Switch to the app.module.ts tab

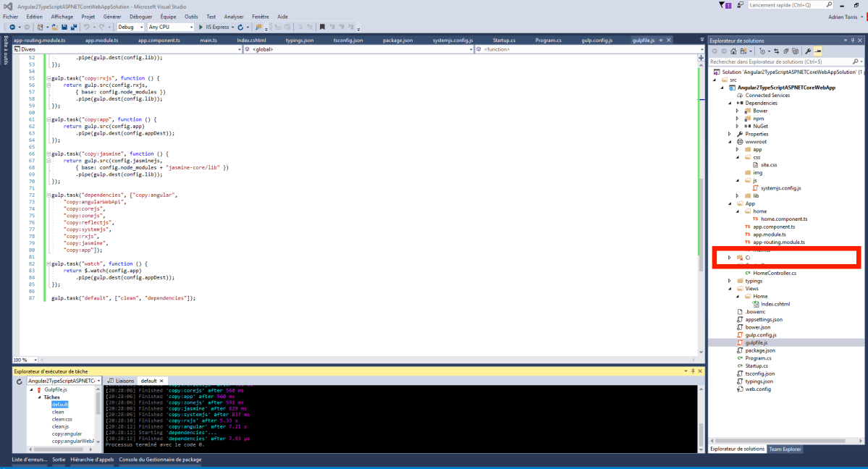[102, 40]
